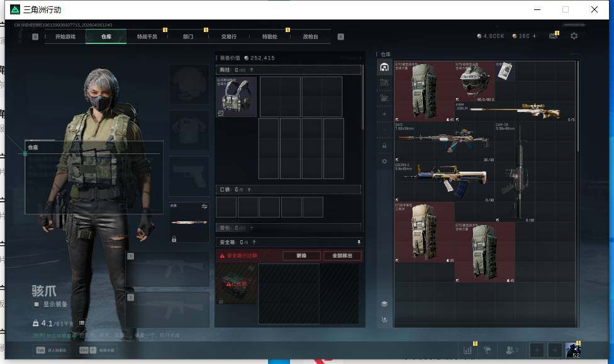Click the 全部移出 button
The image size is (614, 364).
coord(342,256)
